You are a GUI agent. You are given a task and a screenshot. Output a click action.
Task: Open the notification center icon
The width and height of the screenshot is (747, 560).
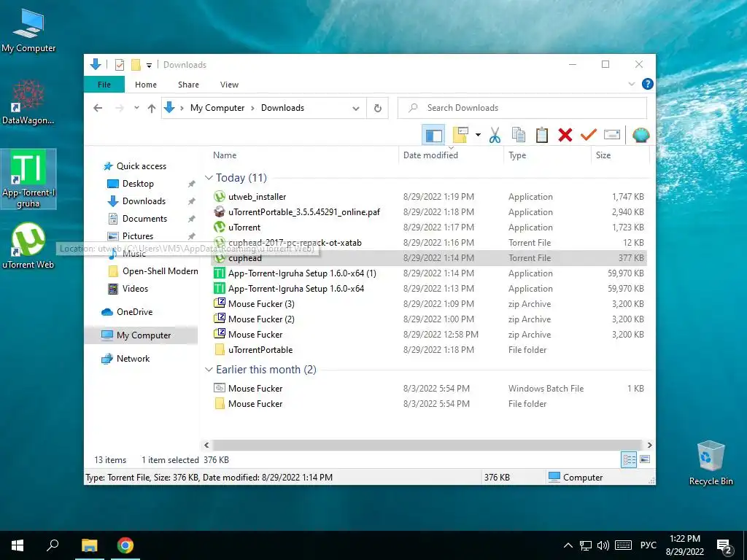724,546
